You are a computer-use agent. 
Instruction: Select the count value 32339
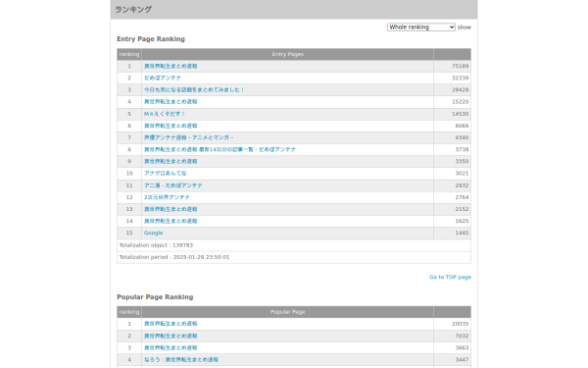pos(461,78)
